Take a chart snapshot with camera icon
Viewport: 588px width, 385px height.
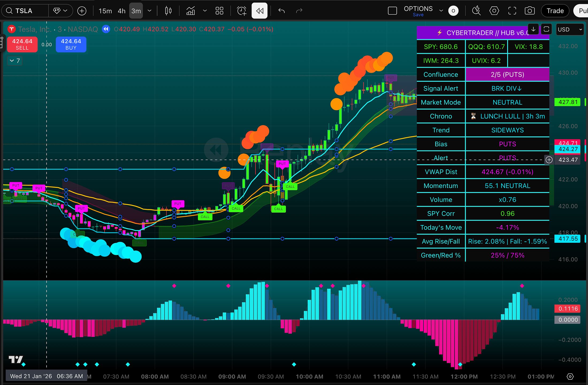[x=530, y=11]
